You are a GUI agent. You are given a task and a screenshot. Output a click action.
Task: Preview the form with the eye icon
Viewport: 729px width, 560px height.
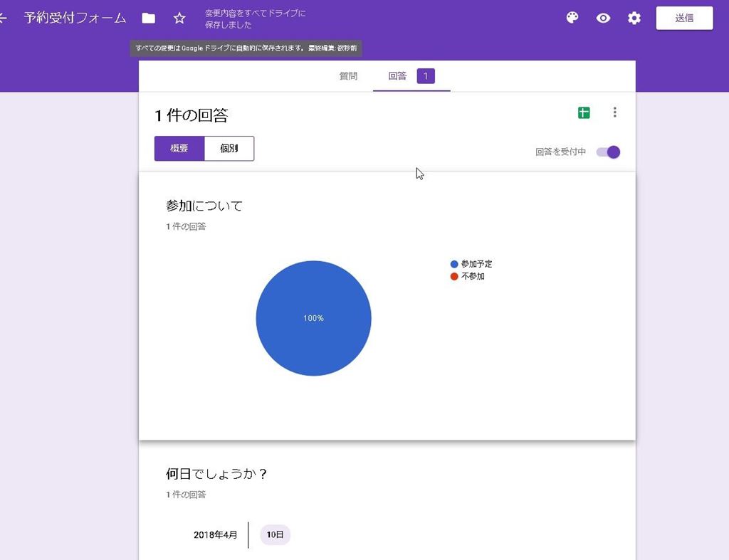603,19
